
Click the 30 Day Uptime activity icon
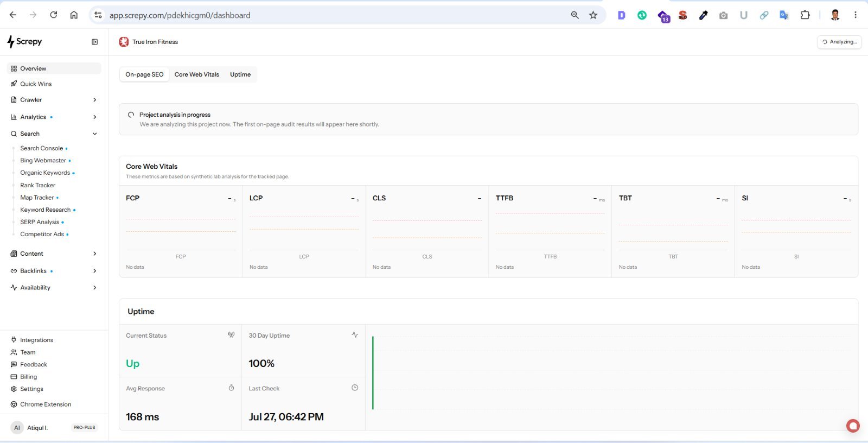tap(355, 335)
